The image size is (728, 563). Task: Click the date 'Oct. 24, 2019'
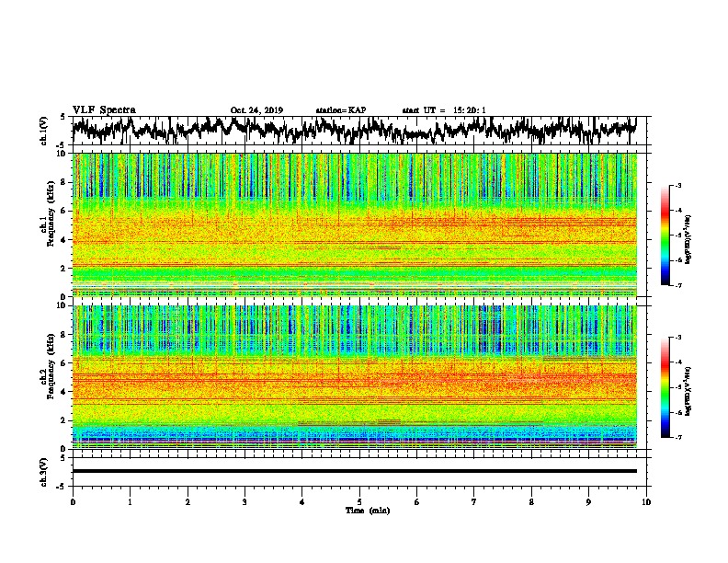tap(256, 110)
